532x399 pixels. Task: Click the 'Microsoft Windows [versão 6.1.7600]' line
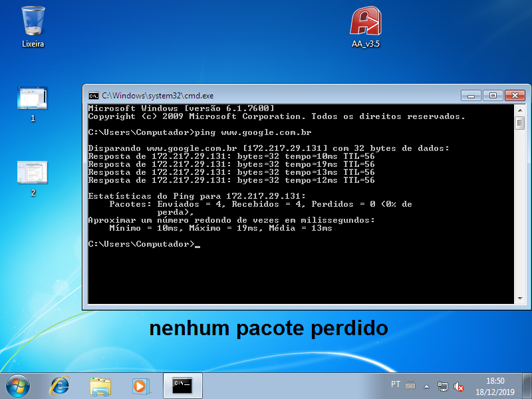181,108
